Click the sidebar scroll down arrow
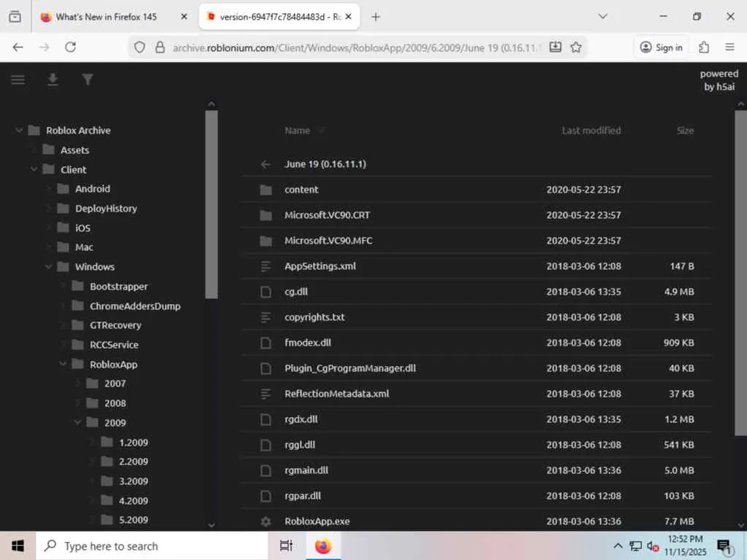The width and height of the screenshot is (747, 560). (212, 525)
